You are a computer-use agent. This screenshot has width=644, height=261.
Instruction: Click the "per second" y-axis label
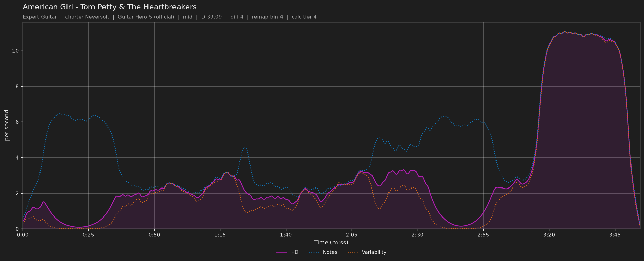pos(7,125)
